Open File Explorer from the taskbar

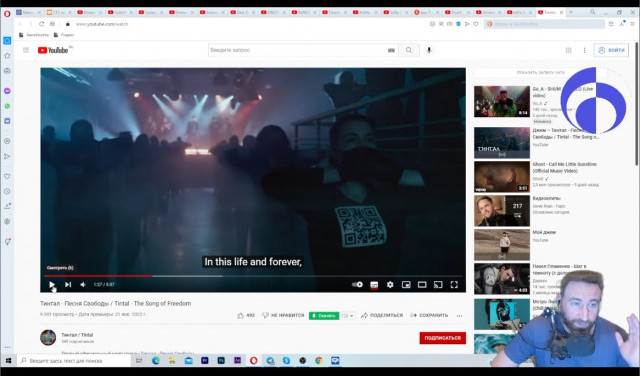click(172, 360)
